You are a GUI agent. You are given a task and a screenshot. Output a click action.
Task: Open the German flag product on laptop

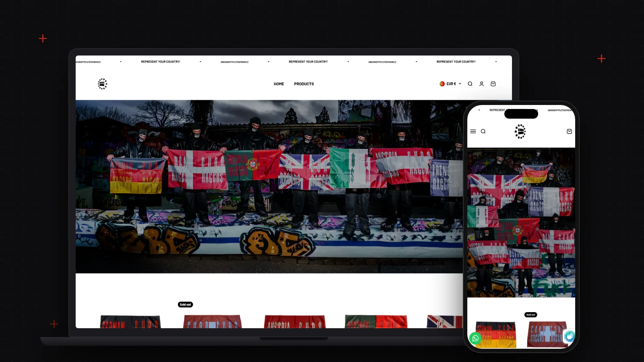coord(130,321)
